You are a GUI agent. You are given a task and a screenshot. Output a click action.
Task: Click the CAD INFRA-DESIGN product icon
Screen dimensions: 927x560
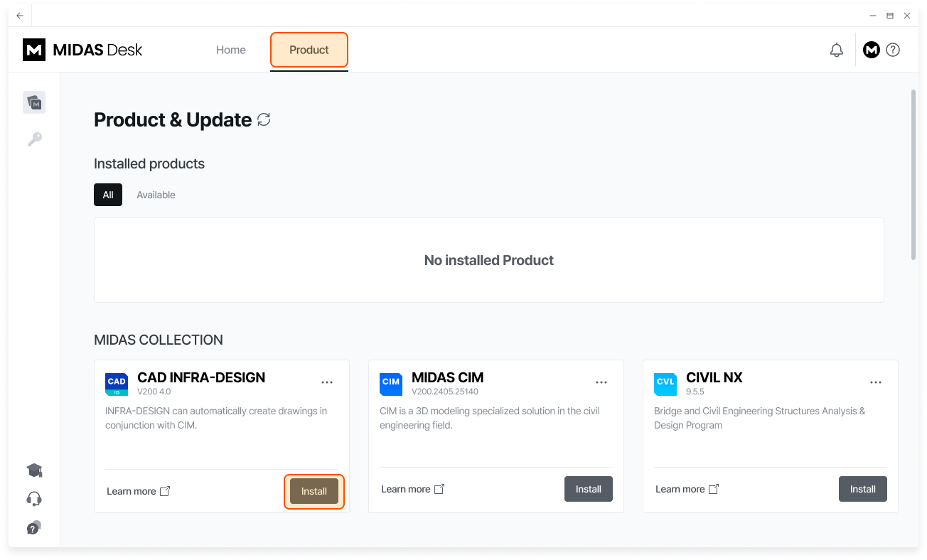(x=117, y=384)
